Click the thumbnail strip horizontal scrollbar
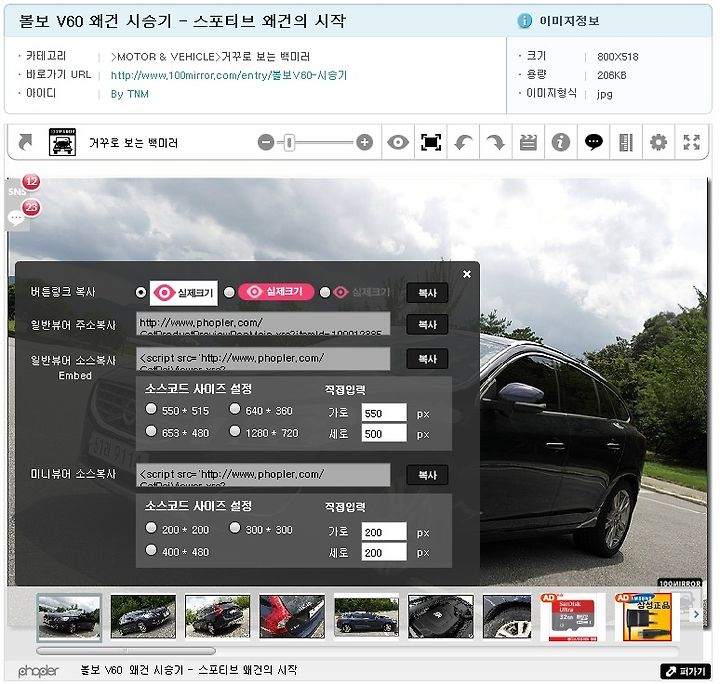 (126, 651)
